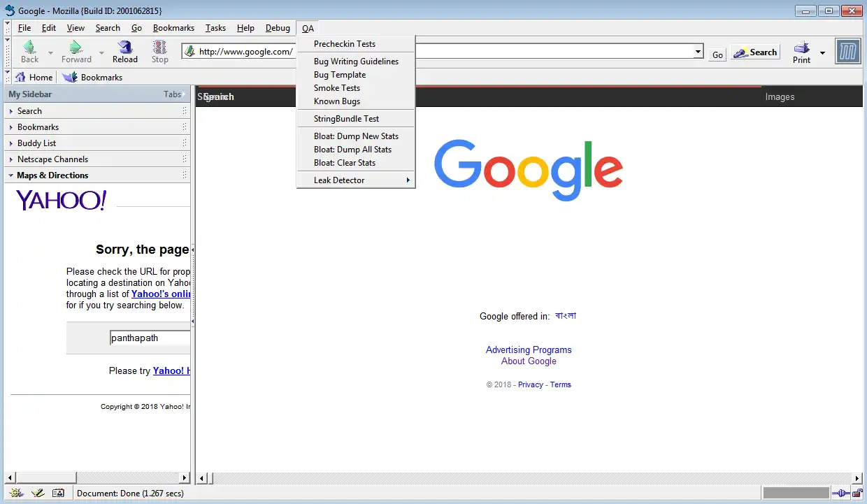Click the online/offline plug icon
The height and width of the screenshot is (504, 867).
pos(840,494)
